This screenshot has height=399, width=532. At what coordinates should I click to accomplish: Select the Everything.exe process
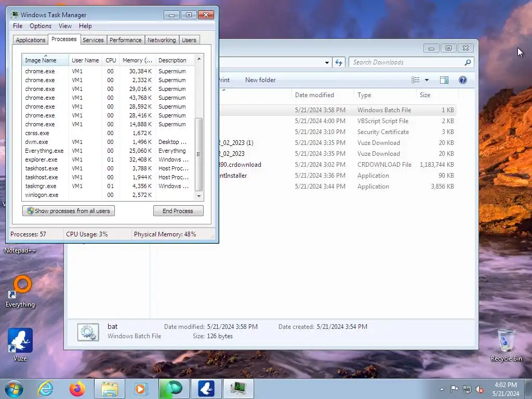point(108,151)
